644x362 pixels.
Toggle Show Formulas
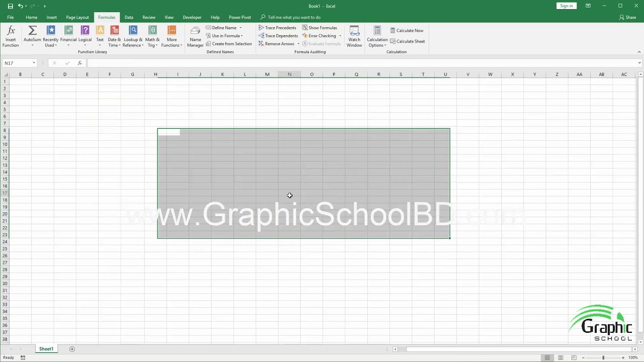tap(319, 28)
